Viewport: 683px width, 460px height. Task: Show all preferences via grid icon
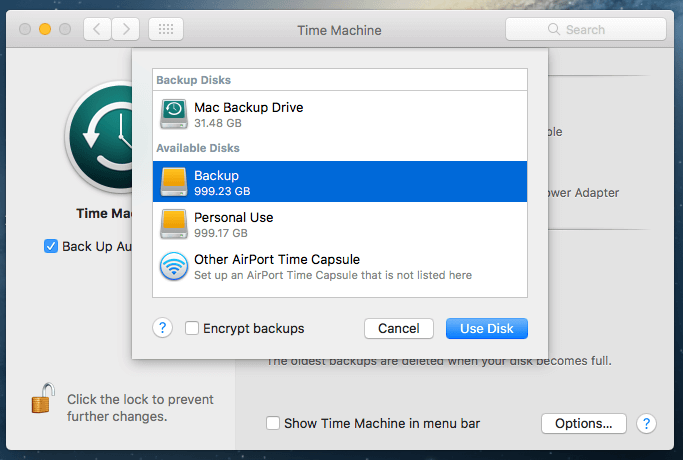pyautogui.click(x=165, y=29)
